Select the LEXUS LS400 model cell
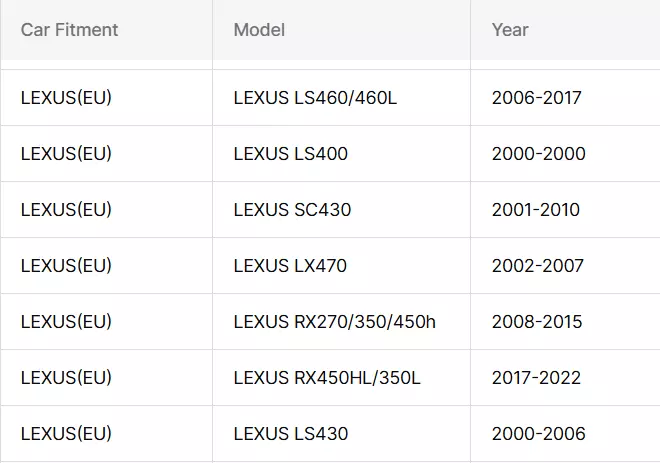Screen dimensions: 660x463 pyautogui.click(x=341, y=154)
